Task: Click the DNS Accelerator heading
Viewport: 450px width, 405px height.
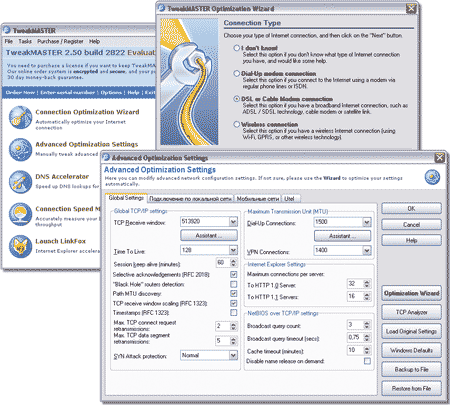Action: pyautogui.click(x=62, y=177)
